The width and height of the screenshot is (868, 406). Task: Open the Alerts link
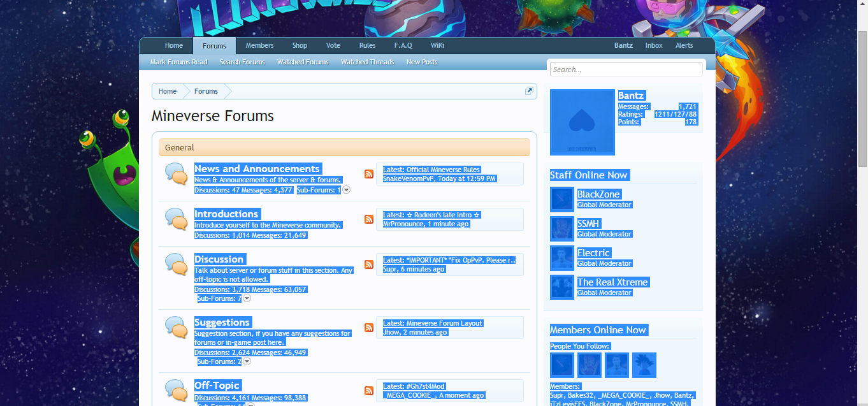click(x=684, y=45)
